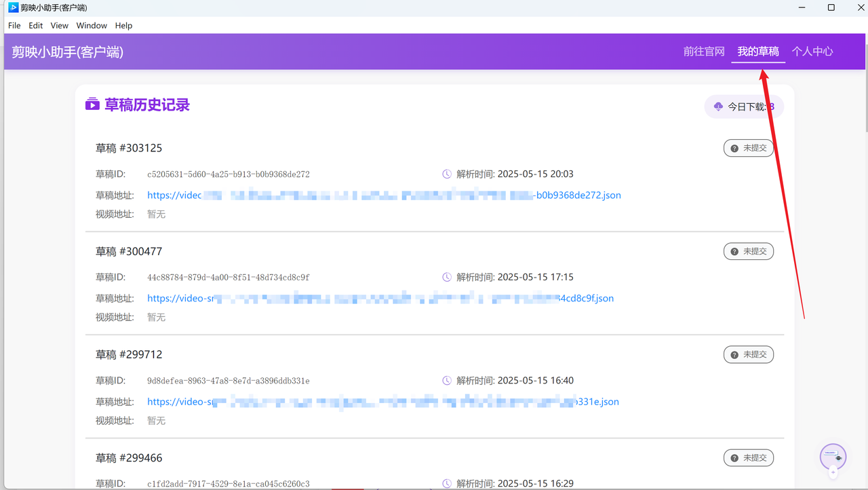Click draft ID c5205631-5d60-4a25-b913-b0b9368de272
Viewport: 868px width, 490px height.
click(229, 174)
